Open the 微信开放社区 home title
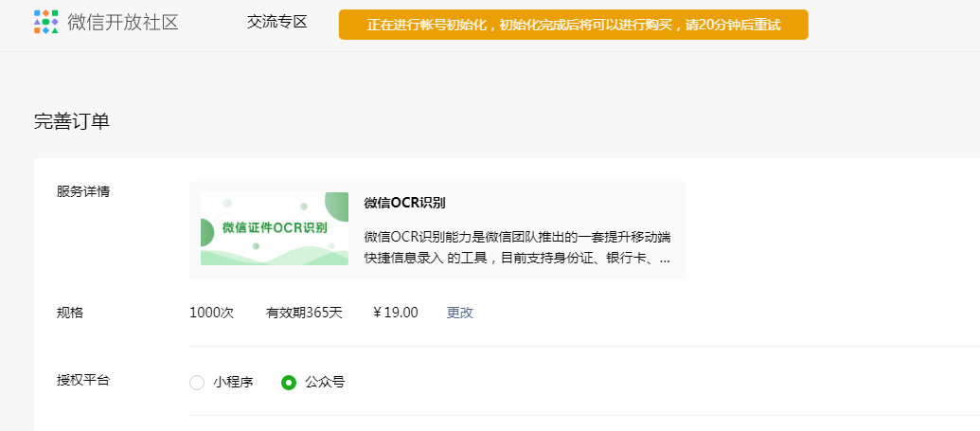This screenshot has width=980, height=431. 123,23
